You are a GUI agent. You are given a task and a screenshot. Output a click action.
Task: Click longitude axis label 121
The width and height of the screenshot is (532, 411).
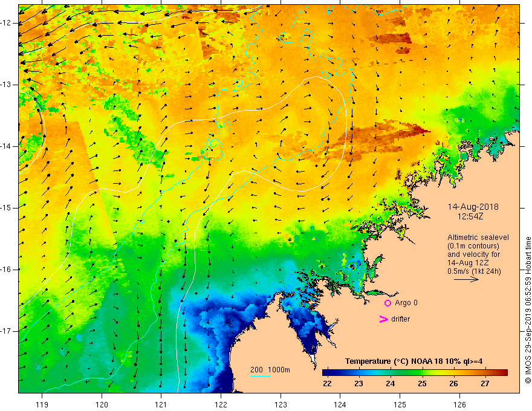tap(161, 404)
